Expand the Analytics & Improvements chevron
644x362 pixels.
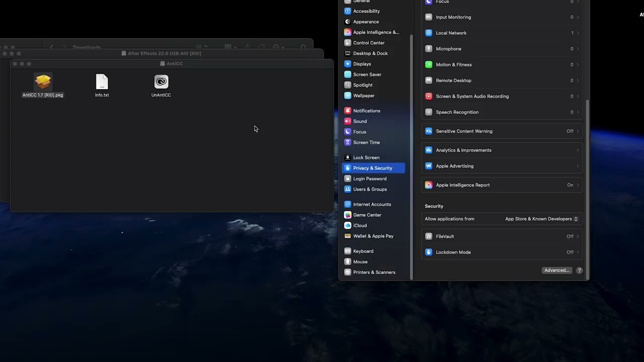[578, 150]
